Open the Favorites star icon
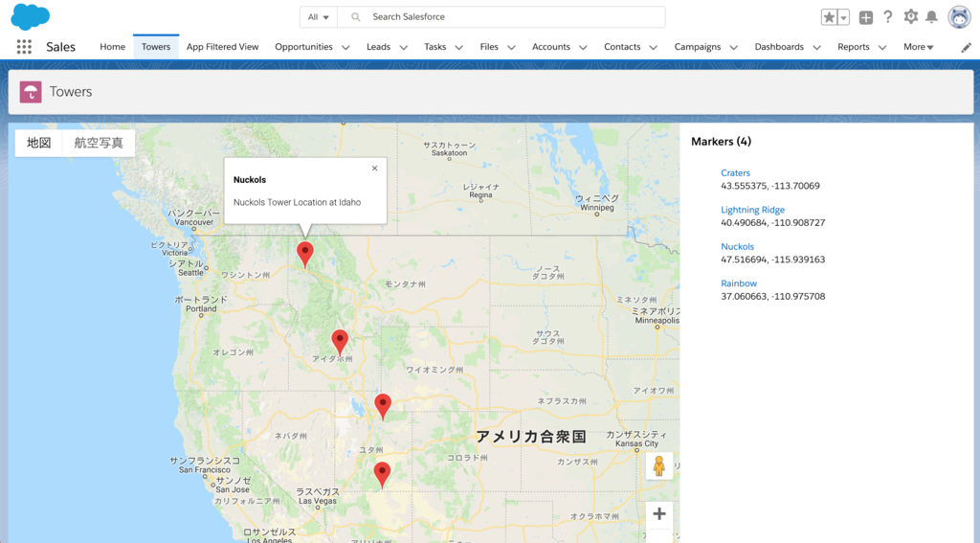 click(829, 17)
